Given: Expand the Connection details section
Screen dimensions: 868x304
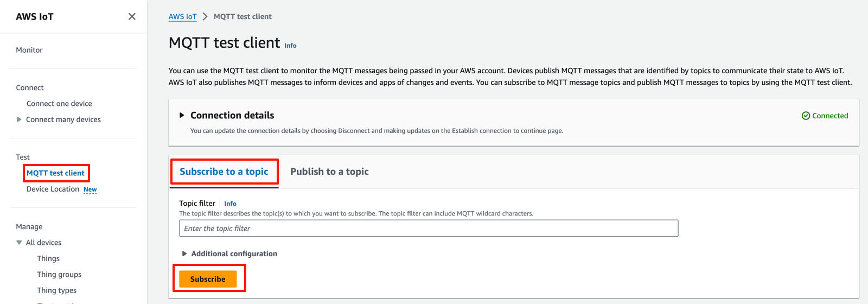Looking at the screenshot, I should 182,116.
